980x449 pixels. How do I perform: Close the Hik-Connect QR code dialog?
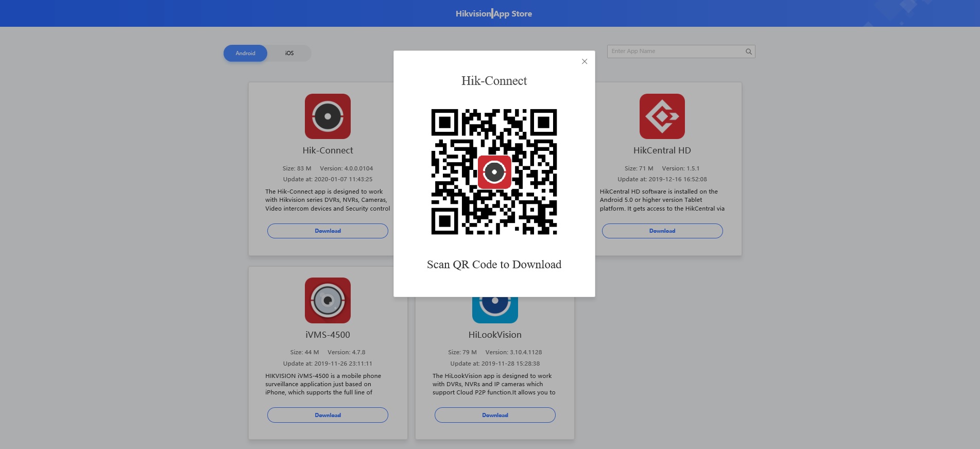[x=584, y=62]
